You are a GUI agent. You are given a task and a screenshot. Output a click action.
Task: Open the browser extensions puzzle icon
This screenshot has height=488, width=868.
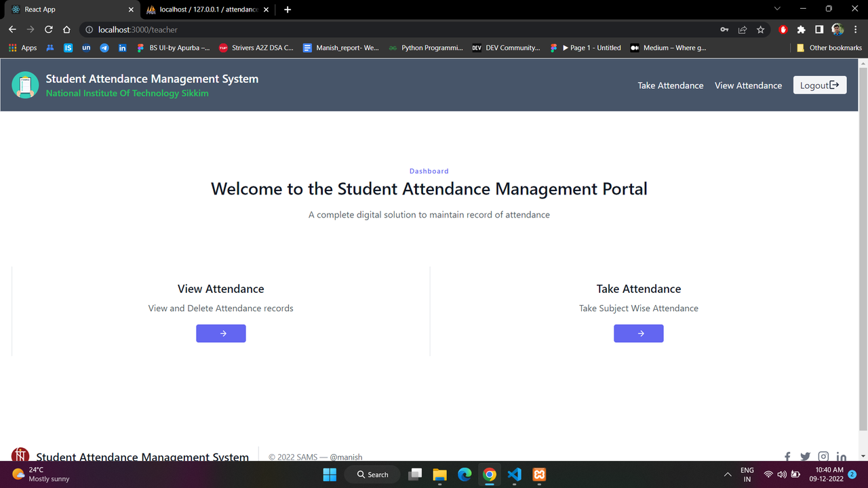click(x=800, y=29)
